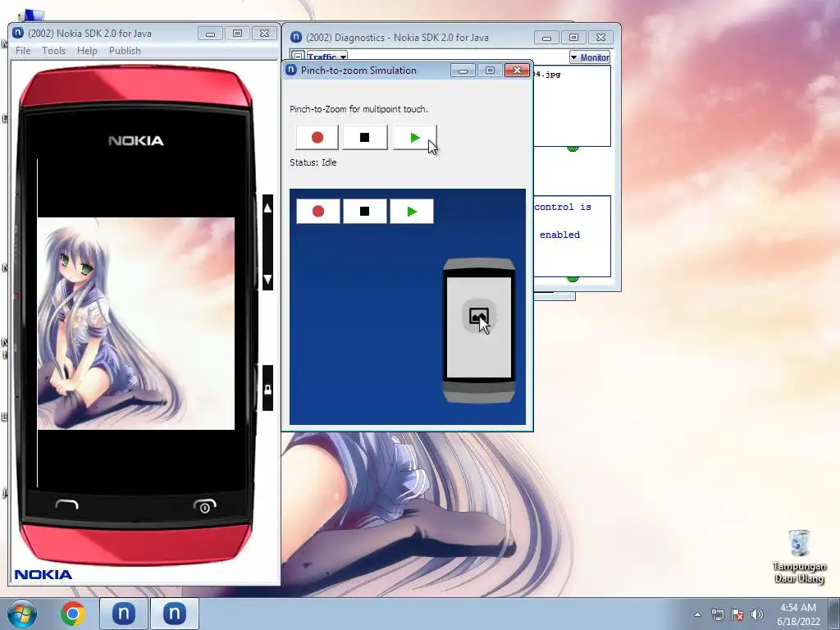Tap the phone's left call key

tap(67, 504)
